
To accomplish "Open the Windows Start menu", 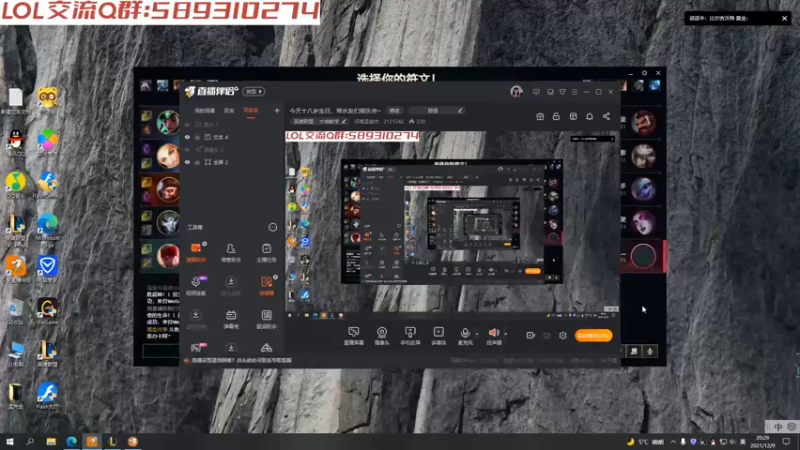I will [x=10, y=442].
